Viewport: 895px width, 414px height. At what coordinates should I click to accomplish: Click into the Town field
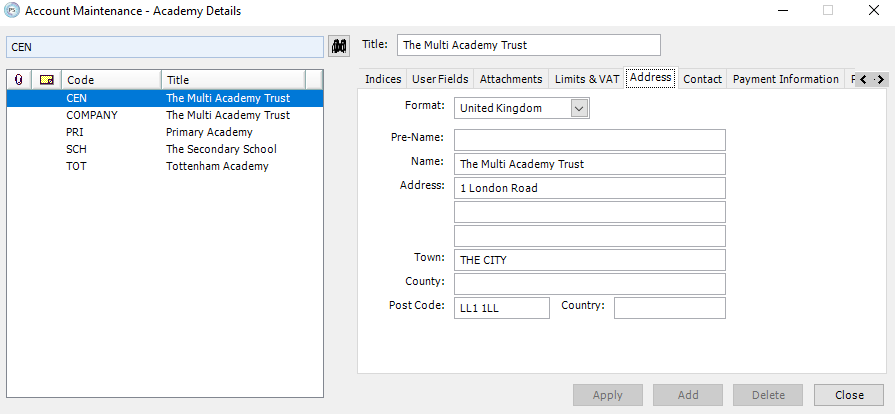(589, 260)
